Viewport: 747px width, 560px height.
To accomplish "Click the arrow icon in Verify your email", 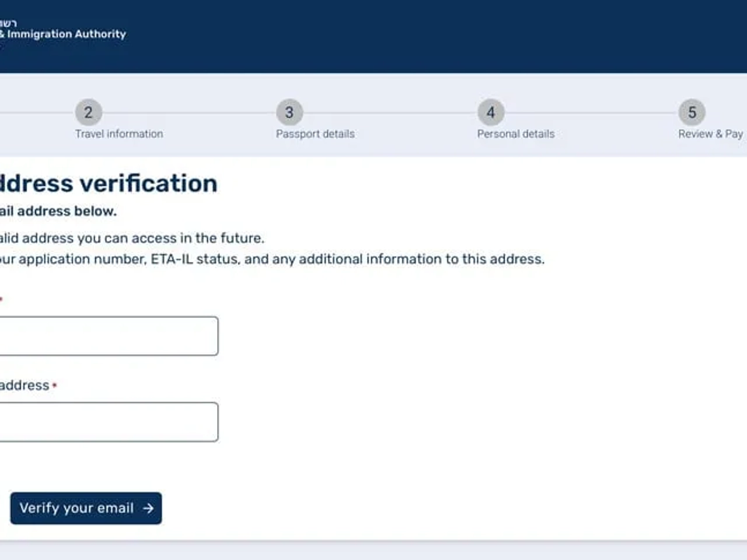I will tap(148, 508).
